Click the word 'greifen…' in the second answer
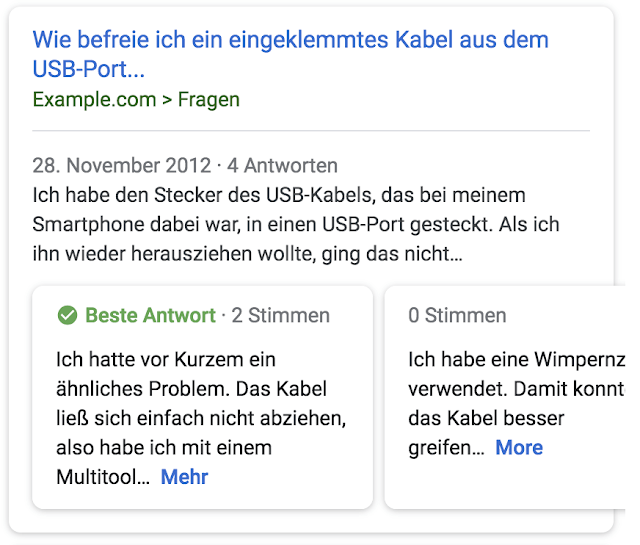640x545 pixels. pos(446,447)
